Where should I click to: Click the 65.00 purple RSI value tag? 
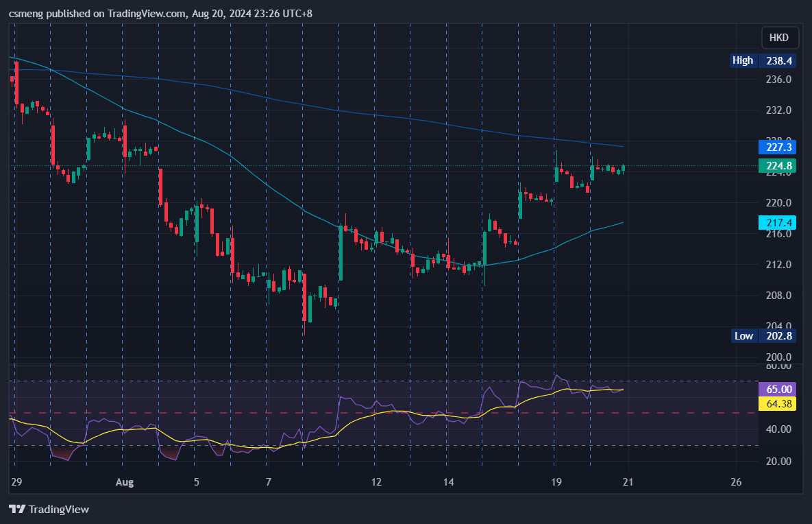click(777, 390)
